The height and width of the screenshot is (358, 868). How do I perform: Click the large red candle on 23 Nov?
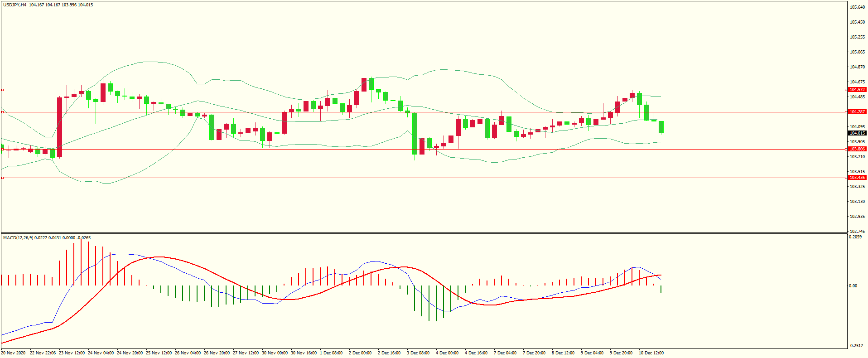click(59, 127)
